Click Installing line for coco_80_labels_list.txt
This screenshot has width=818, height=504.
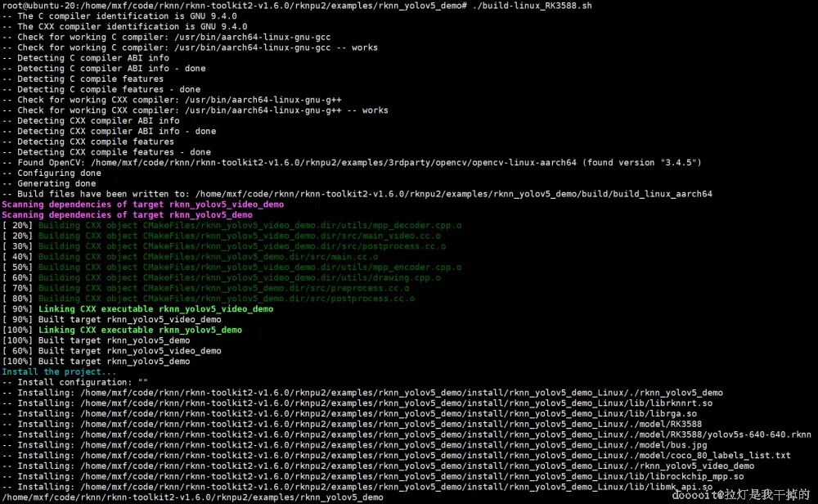pos(397,455)
